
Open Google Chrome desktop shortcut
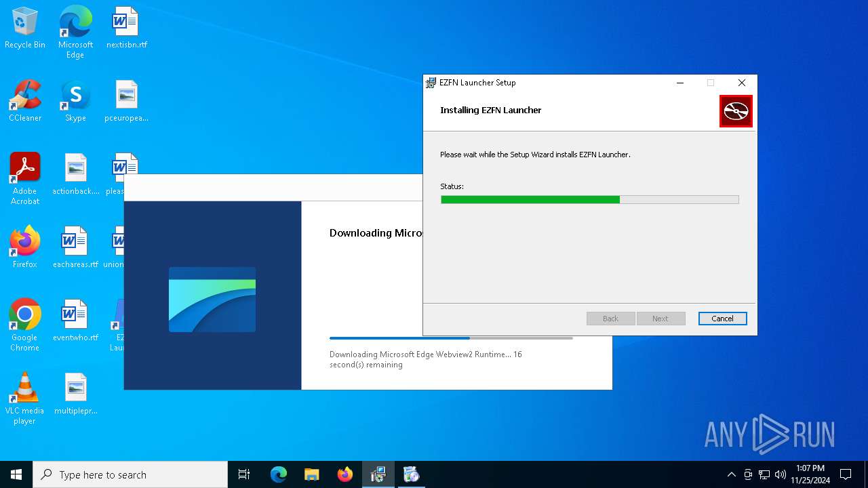pyautogui.click(x=25, y=325)
